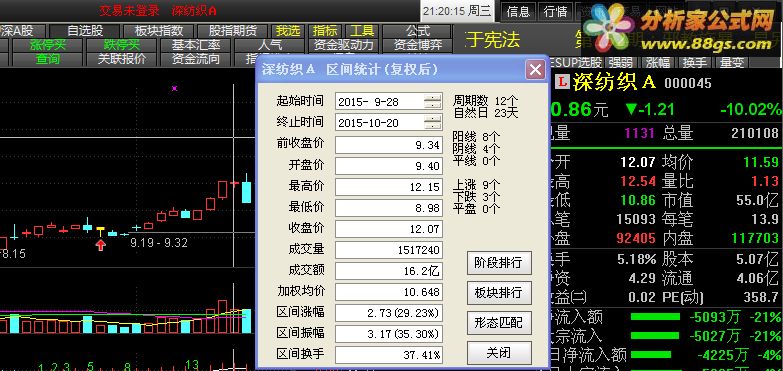Image resolution: width=783 pixels, height=371 pixels.
Task: Click the 形态匹配 button
Action: (499, 323)
